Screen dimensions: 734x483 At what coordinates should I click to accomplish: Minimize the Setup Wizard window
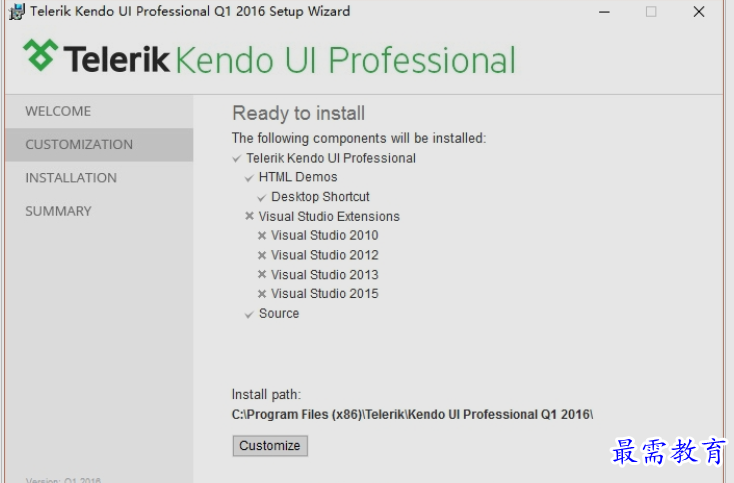[x=604, y=12]
